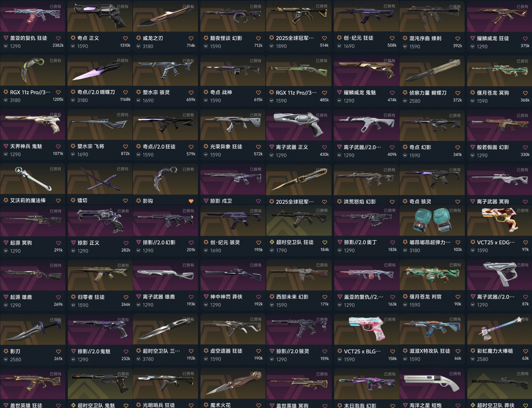Open the 奇点//2.0蝴蝶刀 knife image
The width and height of the screenshot is (532, 408).
click(100, 71)
